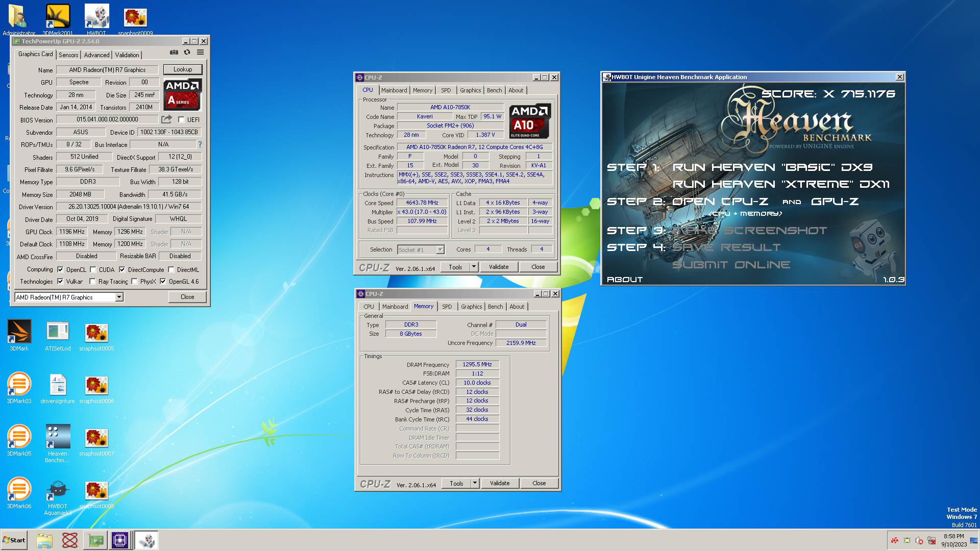The image size is (980, 551).
Task: Click the GPU-Z taskbar icon
Action: 95,540
